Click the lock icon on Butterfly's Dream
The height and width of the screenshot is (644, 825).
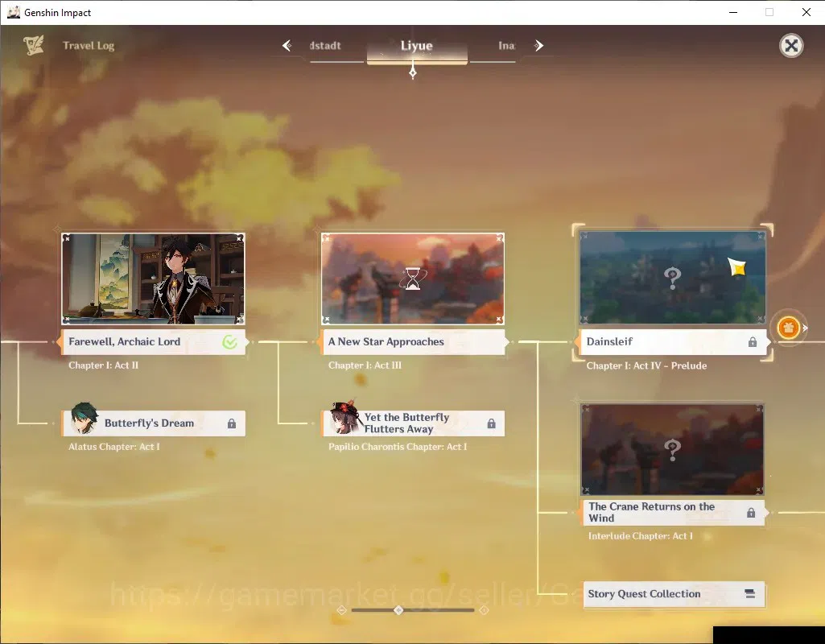click(x=232, y=423)
